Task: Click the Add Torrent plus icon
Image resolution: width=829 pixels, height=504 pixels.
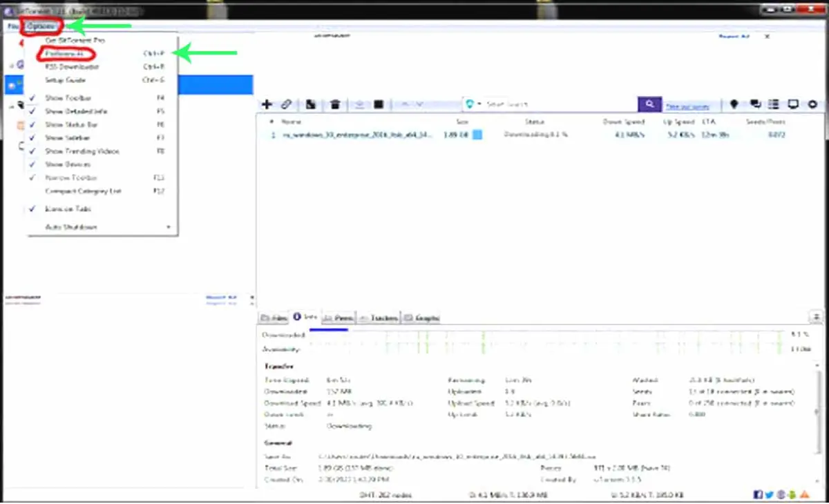Action: click(267, 104)
